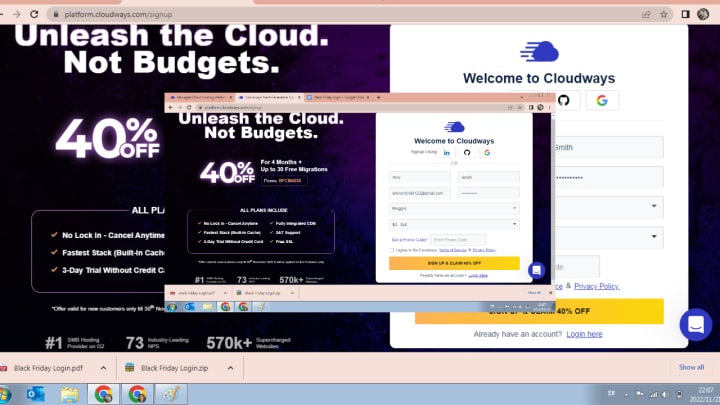Open the three-dot menu in the inset browser
720x405 pixels.
pos(549,107)
